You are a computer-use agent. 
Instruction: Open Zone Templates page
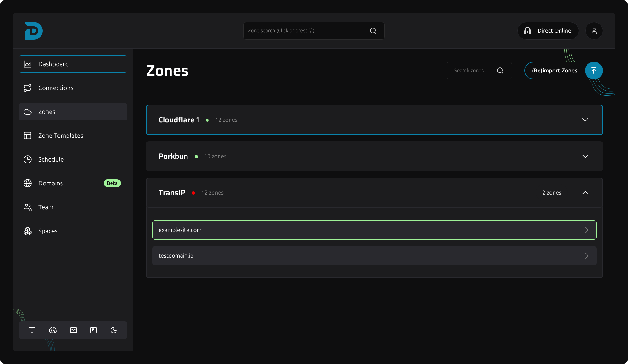click(x=73, y=136)
